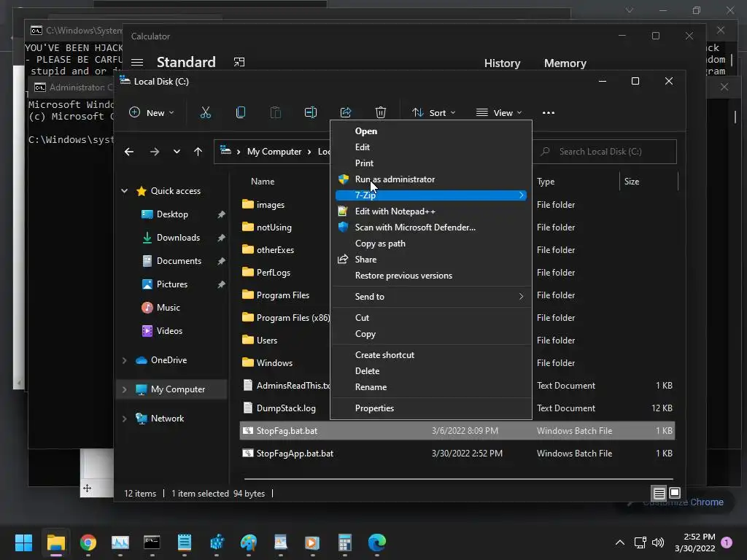This screenshot has width=747, height=560.
Task: Click the Delete trash icon in toolbar
Action: 380,112
